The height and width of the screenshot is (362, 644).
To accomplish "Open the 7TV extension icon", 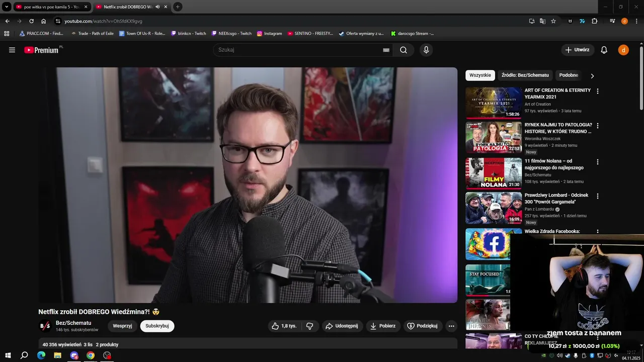I will 582,21.
